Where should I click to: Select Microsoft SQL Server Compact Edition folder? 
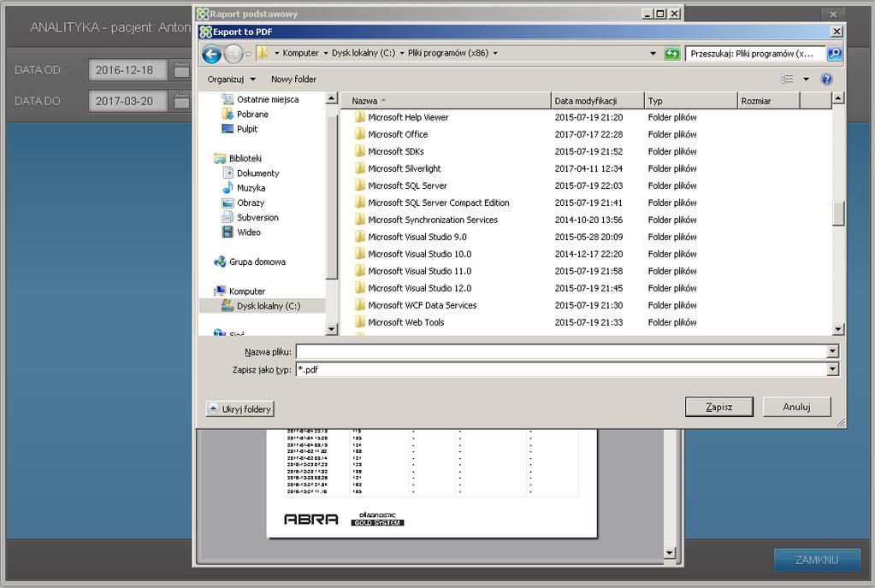coord(438,203)
